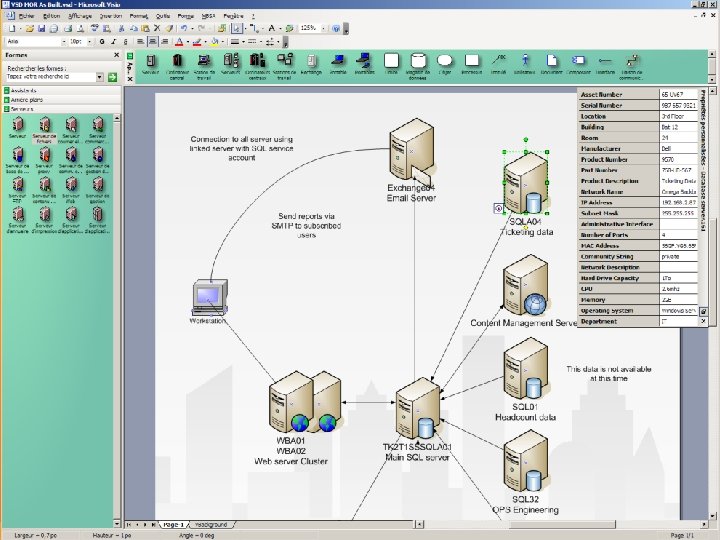Select the Document shape in top stencil
The height and width of the screenshot is (540, 720).
point(551,64)
